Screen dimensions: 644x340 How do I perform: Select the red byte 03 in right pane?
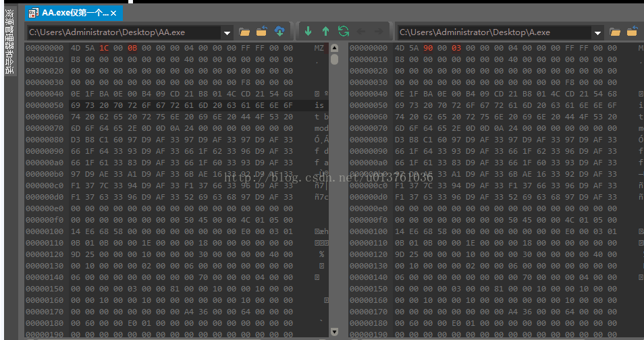click(x=456, y=48)
